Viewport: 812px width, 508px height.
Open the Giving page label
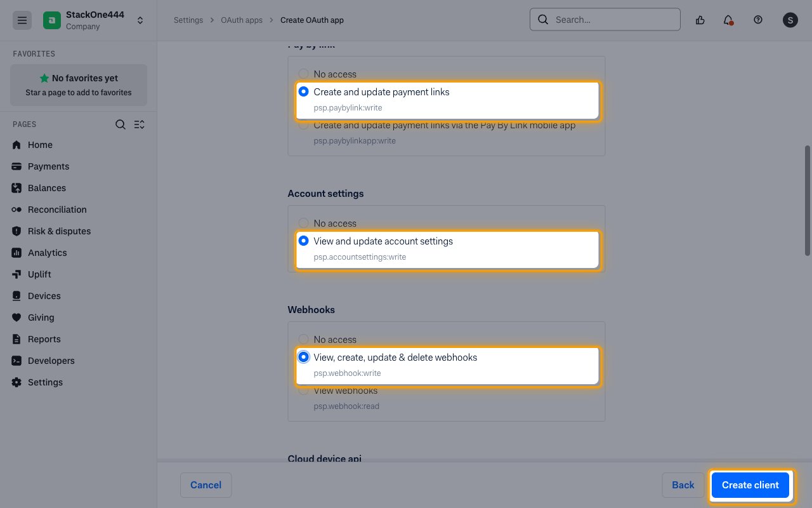(41, 317)
